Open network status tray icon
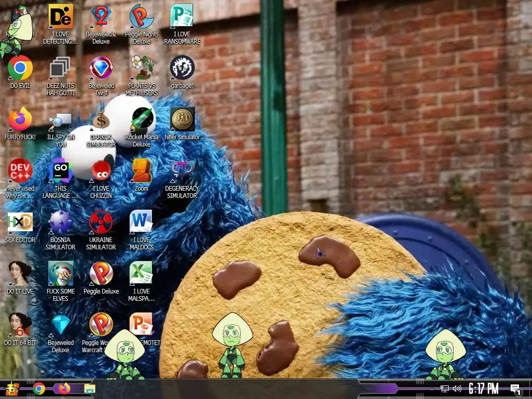The image size is (532, 399). point(445,389)
